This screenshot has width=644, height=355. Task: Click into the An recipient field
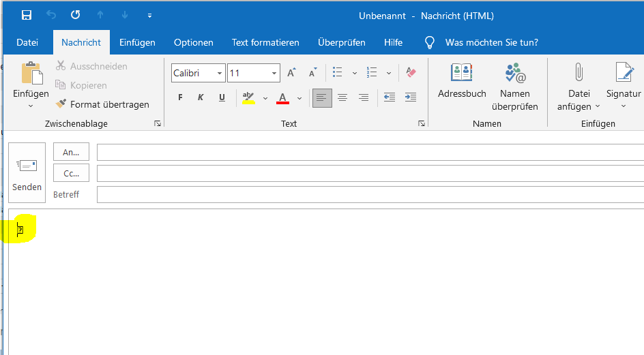[x=370, y=152]
